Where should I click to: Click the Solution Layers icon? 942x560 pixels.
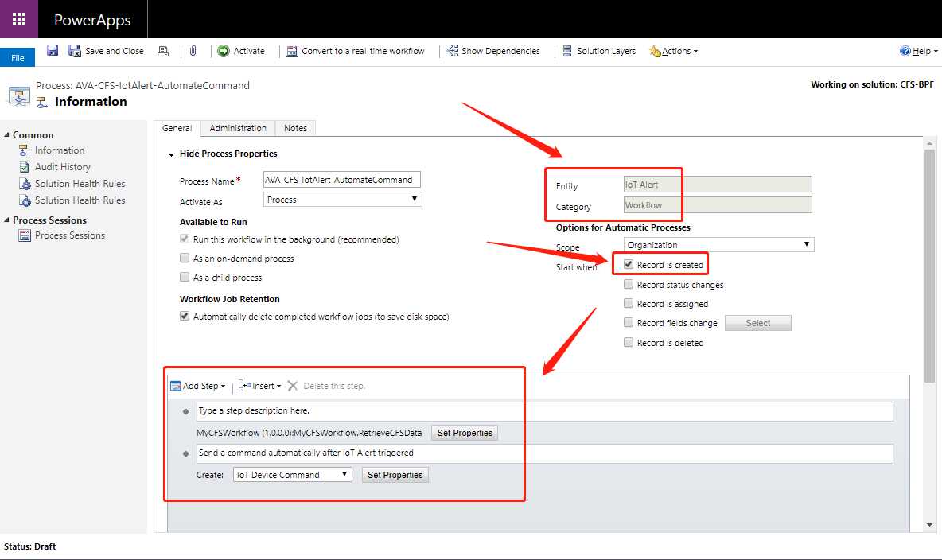[567, 51]
